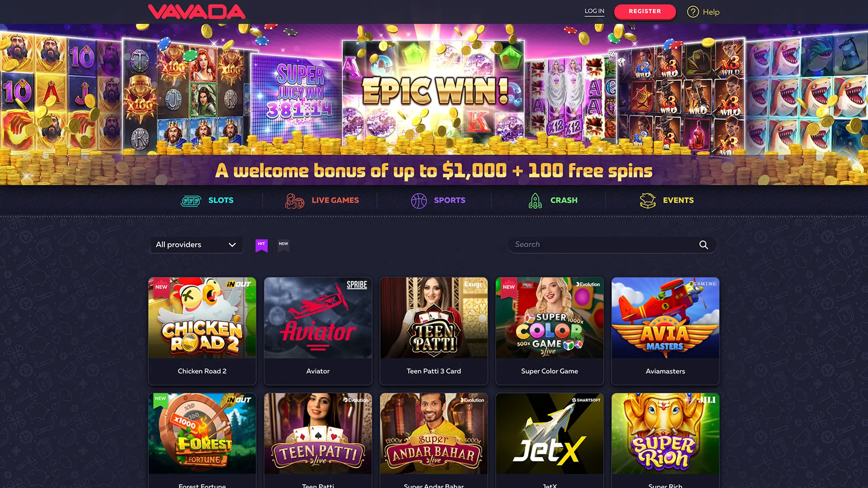The height and width of the screenshot is (488, 868).
Task: Click the question mark Help icon
Action: (x=693, y=12)
